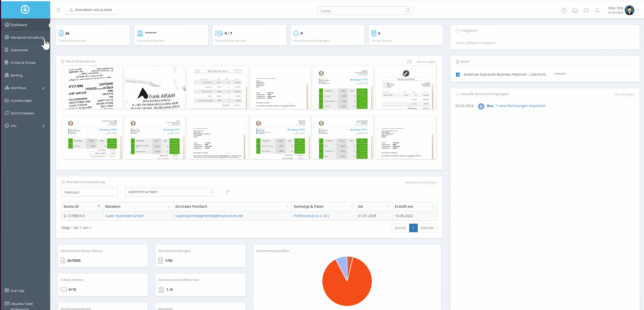Open Mandantenverwaltung in the sidebar
The width and height of the screenshot is (644, 310).
25,37
